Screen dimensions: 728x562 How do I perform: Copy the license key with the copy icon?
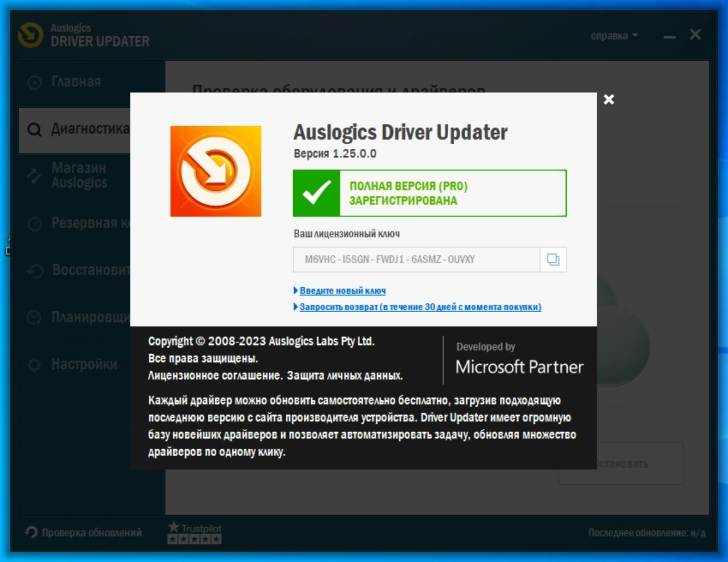pyautogui.click(x=553, y=260)
